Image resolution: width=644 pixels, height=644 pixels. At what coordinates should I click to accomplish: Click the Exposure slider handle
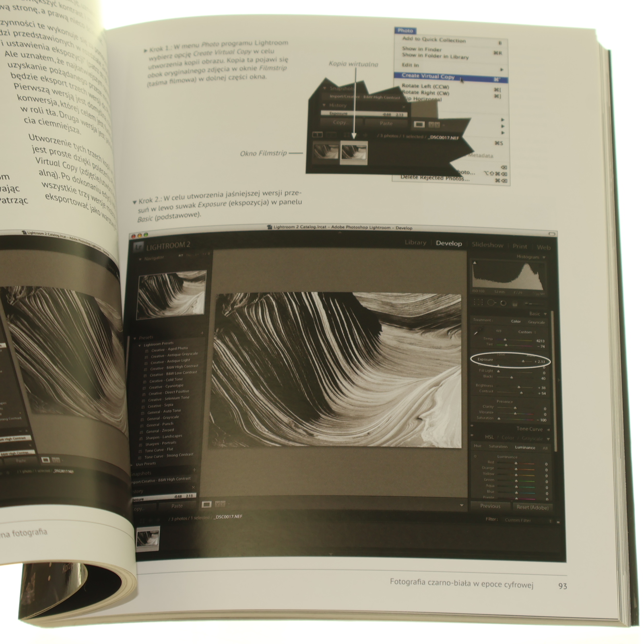pos(523,361)
